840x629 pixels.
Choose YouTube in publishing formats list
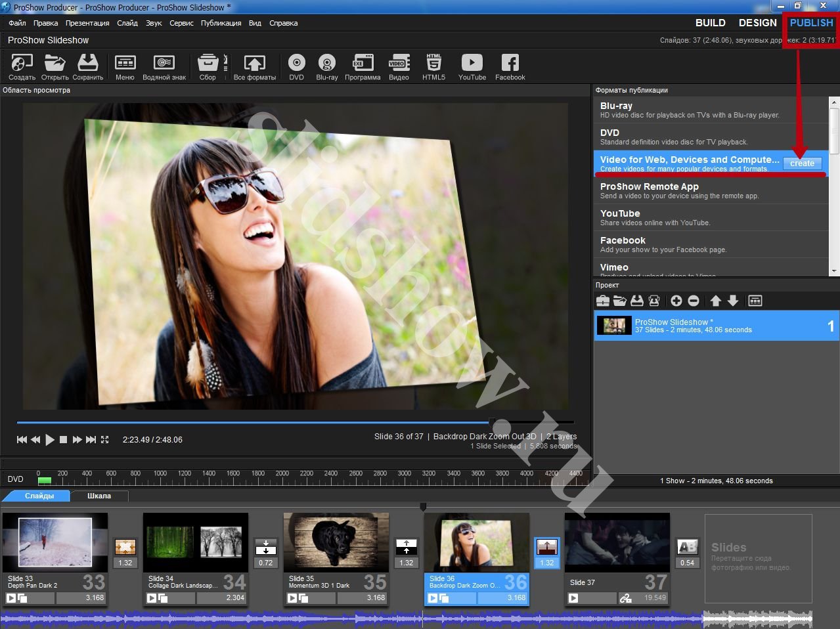click(x=711, y=217)
